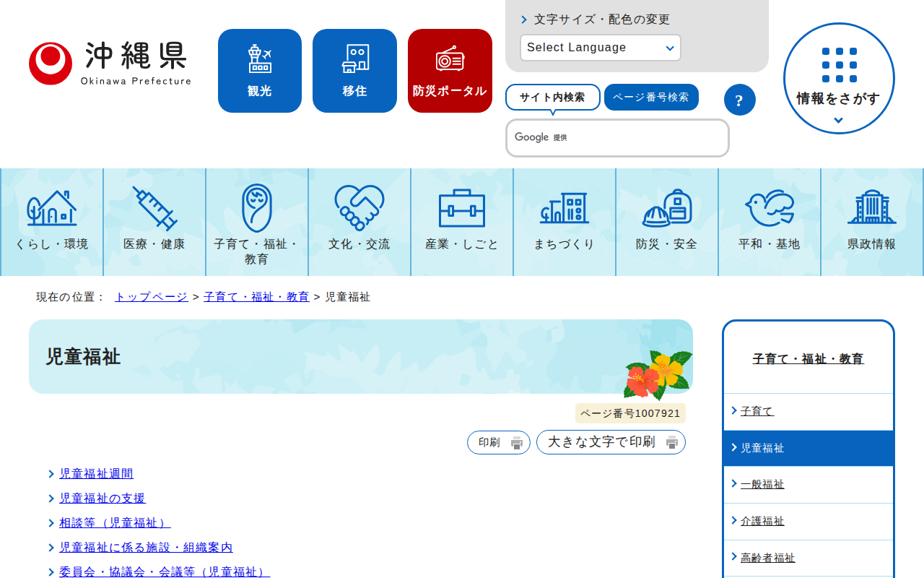
Task: Open the 移住 relocation button
Action: click(354, 71)
